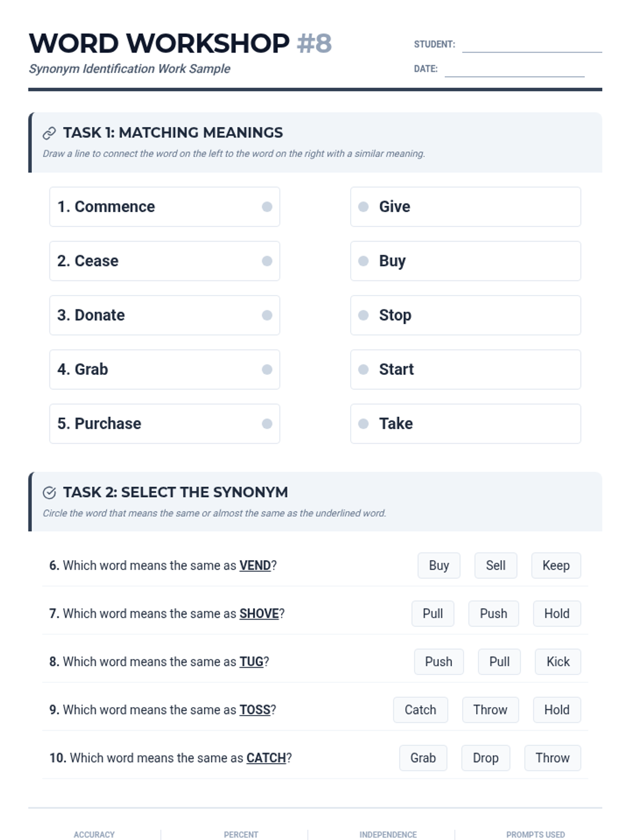Select the Drop option in question 10

pos(486,758)
